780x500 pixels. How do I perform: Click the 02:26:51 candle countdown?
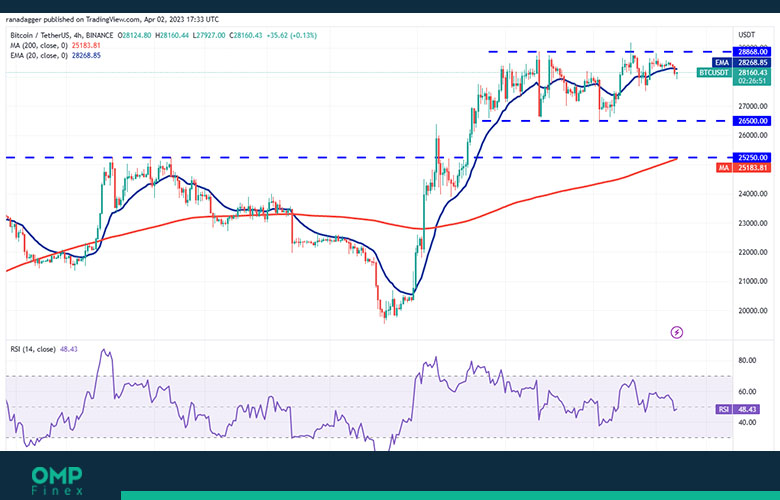752,81
